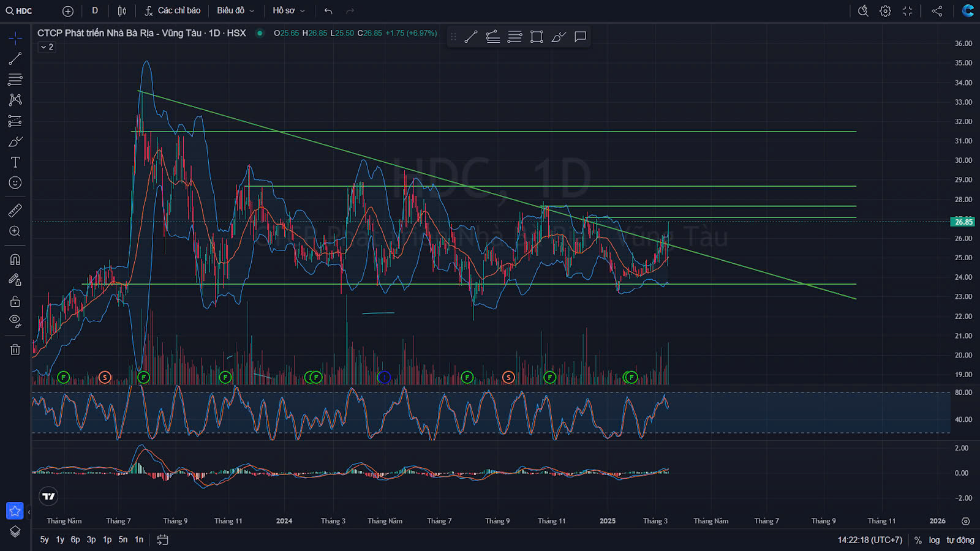980x551 pixels.
Task: Collapse the indicator legend showing 2
Action: 47,47
